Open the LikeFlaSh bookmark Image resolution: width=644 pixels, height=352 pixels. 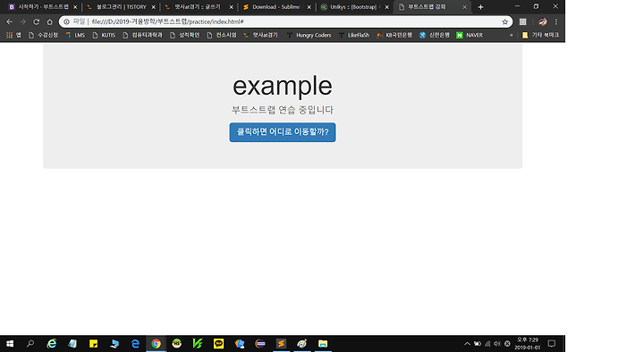pos(354,35)
